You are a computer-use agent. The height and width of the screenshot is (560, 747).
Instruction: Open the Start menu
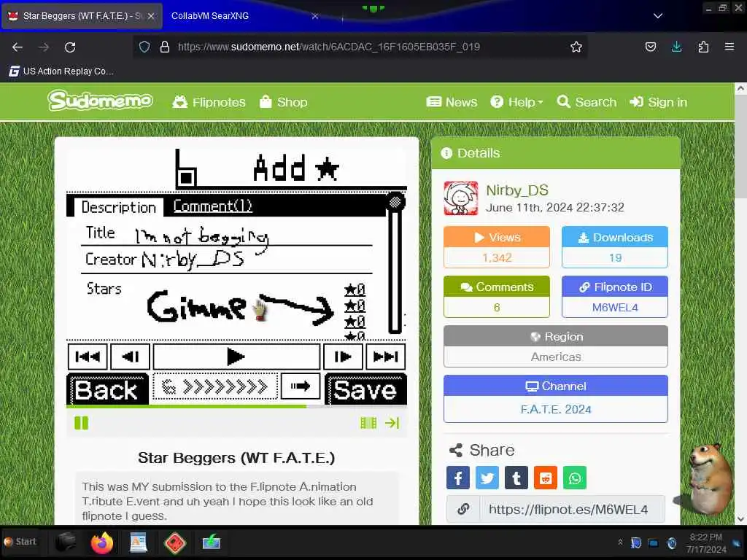pyautogui.click(x=20, y=542)
